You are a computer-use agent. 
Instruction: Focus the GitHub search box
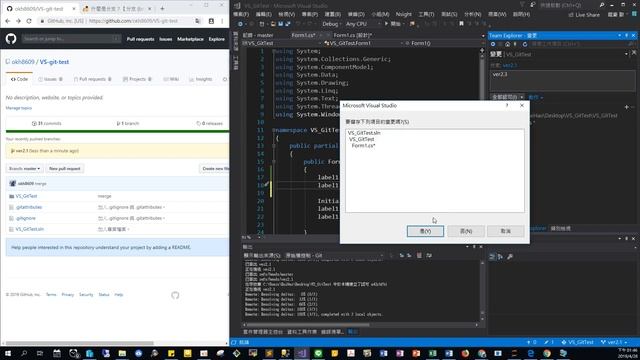tap(71, 39)
